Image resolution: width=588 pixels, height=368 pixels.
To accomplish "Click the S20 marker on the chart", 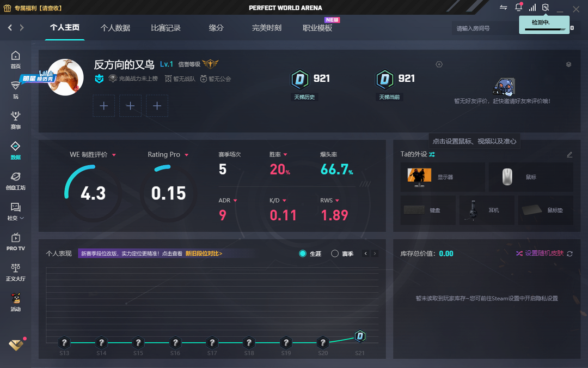I will pyautogui.click(x=323, y=342).
